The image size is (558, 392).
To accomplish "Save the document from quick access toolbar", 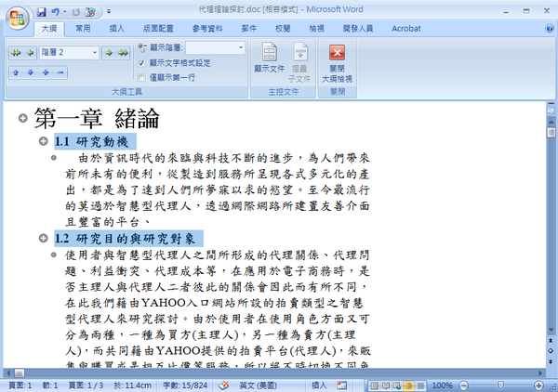I will [x=42, y=12].
